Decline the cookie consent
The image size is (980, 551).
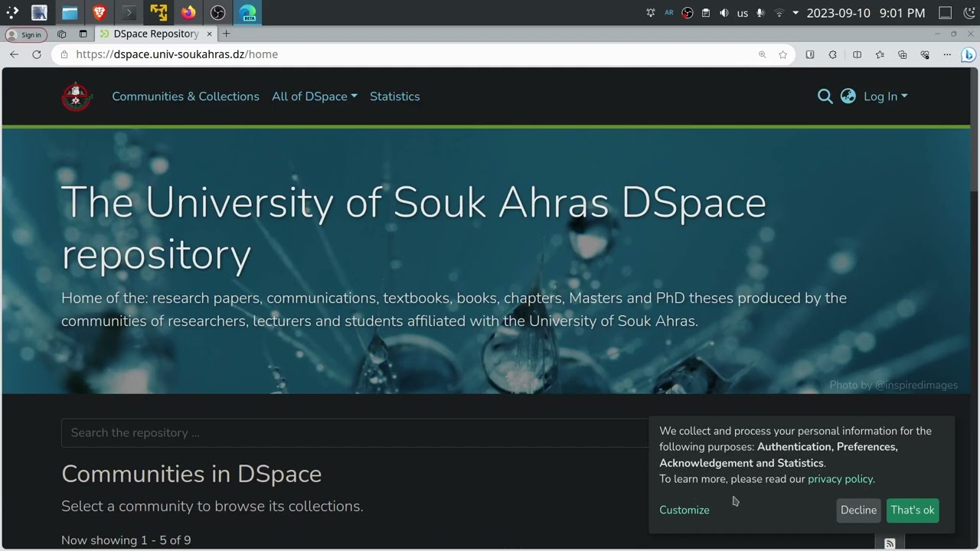click(858, 510)
